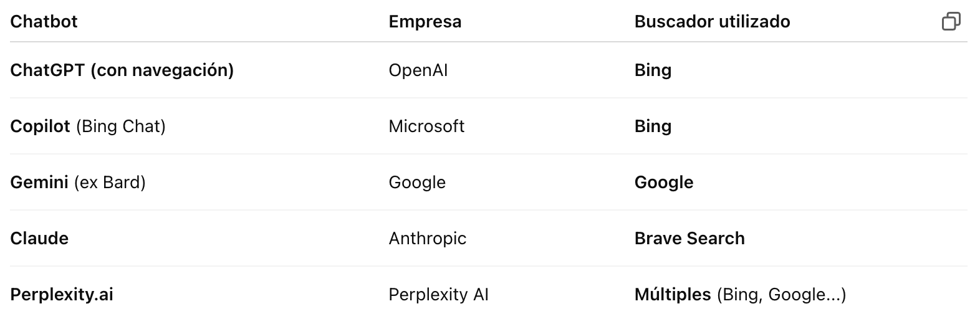Select the Gemini (ex Bard) cell
Screen dimensions: 980x324
78,183
